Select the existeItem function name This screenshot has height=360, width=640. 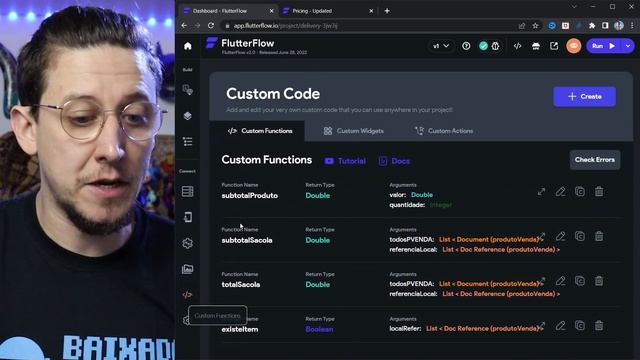pos(240,329)
